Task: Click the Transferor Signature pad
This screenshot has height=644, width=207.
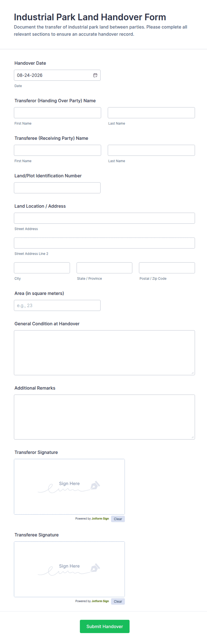Action: pos(69,487)
